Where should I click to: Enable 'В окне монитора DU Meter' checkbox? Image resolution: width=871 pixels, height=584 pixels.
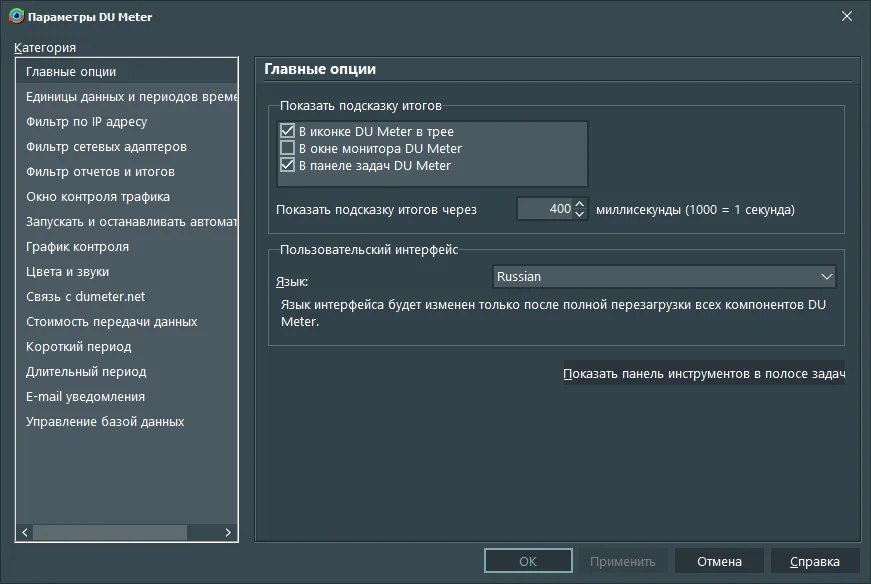(288, 148)
